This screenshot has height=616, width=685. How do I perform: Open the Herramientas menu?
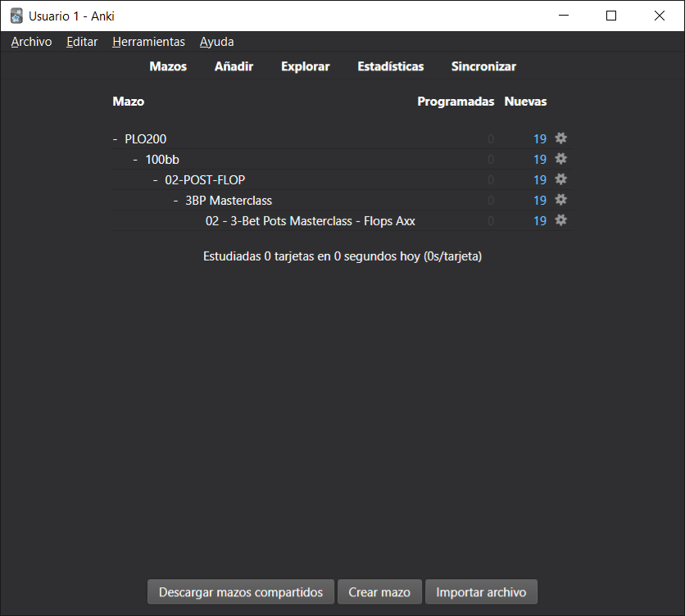pyautogui.click(x=148, y=42)
